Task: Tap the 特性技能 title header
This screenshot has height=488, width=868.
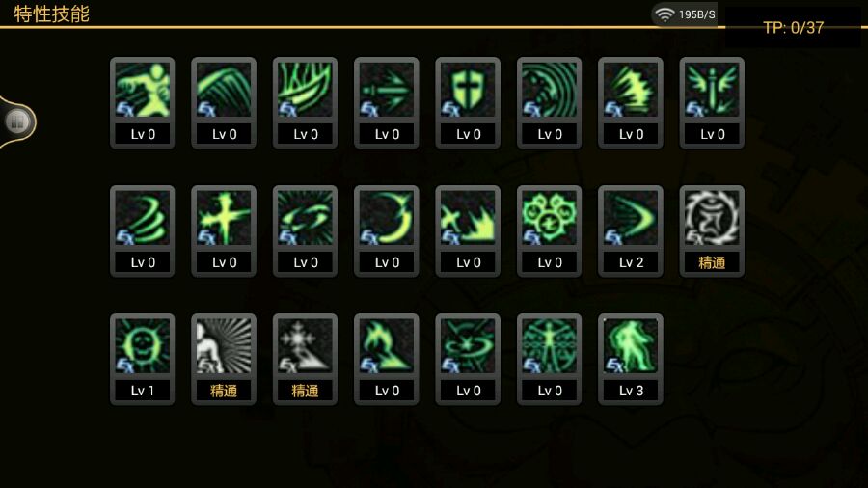Action: pos(51,14)
